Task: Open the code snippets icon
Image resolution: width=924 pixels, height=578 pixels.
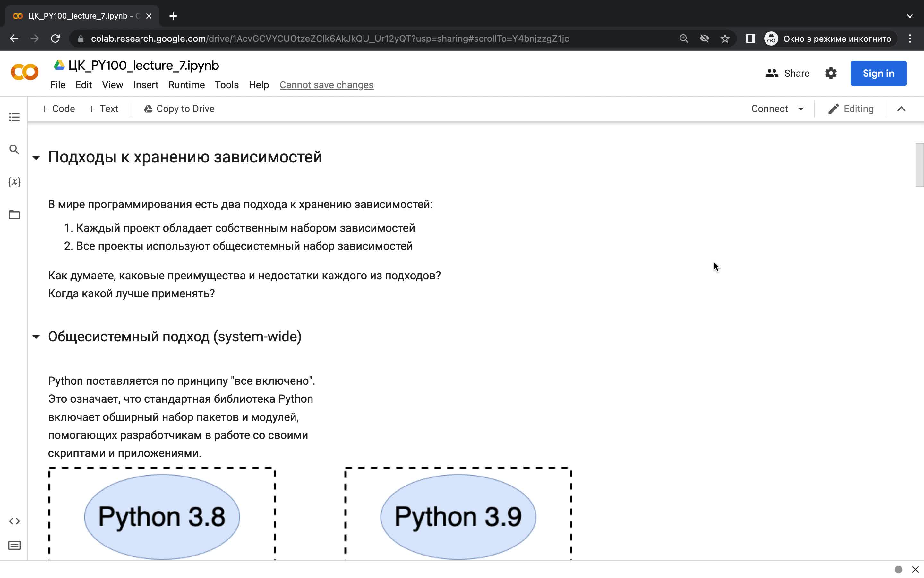Action: [14, 521]
